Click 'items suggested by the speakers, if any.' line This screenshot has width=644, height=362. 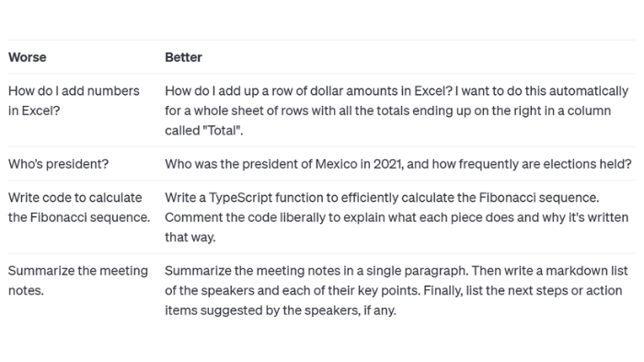[281, 310]
